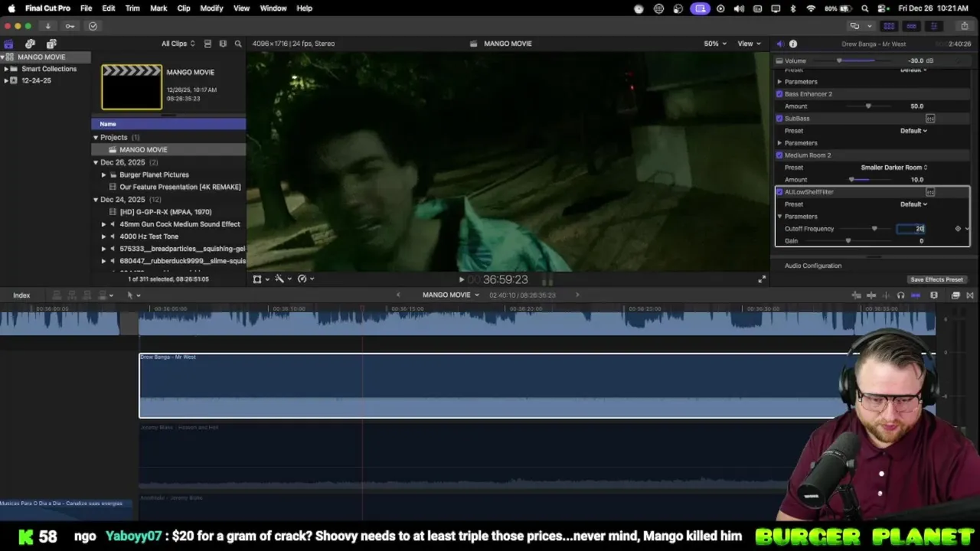
Task: Open the Clip menu
Action: pyautogui.click(x=184, y=8)
